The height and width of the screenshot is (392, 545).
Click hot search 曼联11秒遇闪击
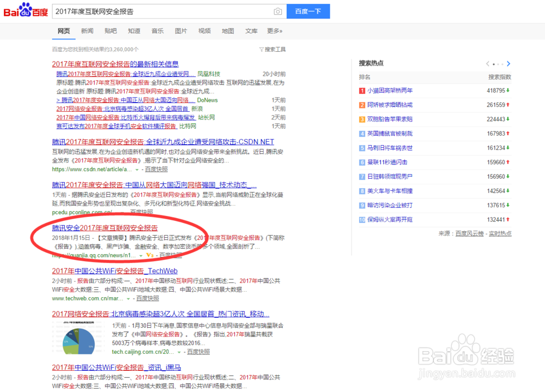[x=387, y=162]
